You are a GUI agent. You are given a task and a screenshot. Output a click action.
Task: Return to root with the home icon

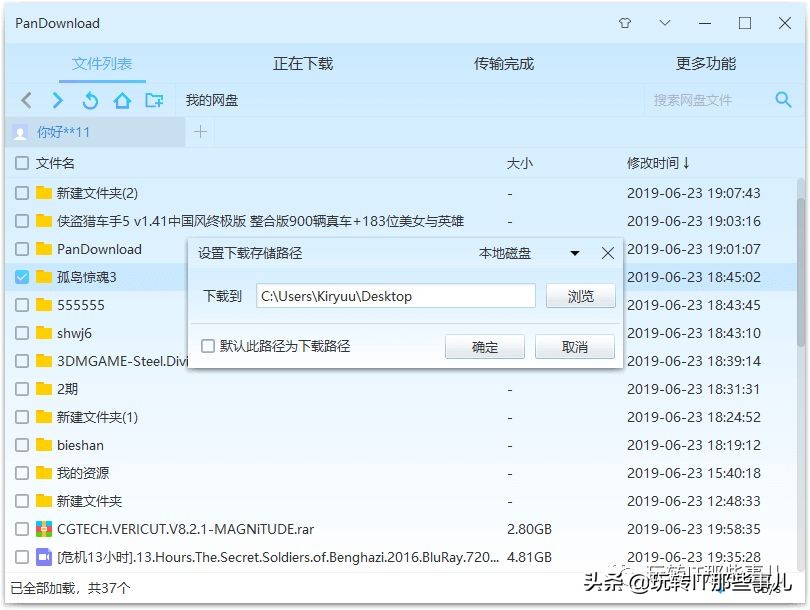pyautogui.click(x=120, y=100)
